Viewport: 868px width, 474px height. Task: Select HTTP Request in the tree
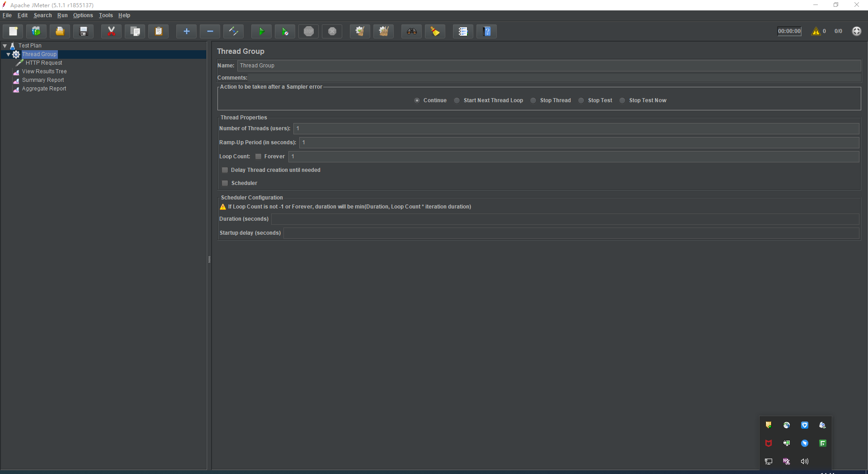tap(44, 63)
